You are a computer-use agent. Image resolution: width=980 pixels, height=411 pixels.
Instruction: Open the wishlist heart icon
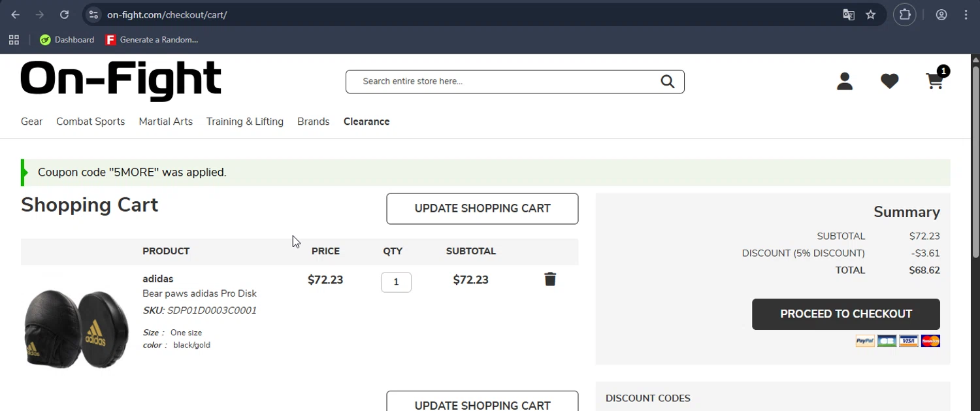point(889,81)
